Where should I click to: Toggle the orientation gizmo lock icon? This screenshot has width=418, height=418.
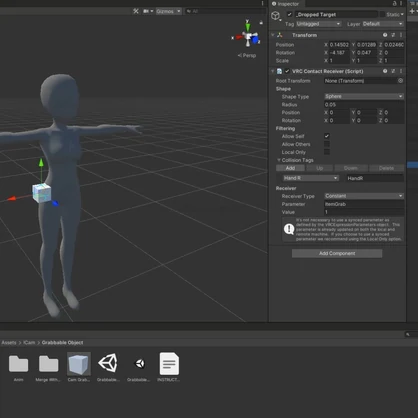pyautogui.click(x=261, y=23)
